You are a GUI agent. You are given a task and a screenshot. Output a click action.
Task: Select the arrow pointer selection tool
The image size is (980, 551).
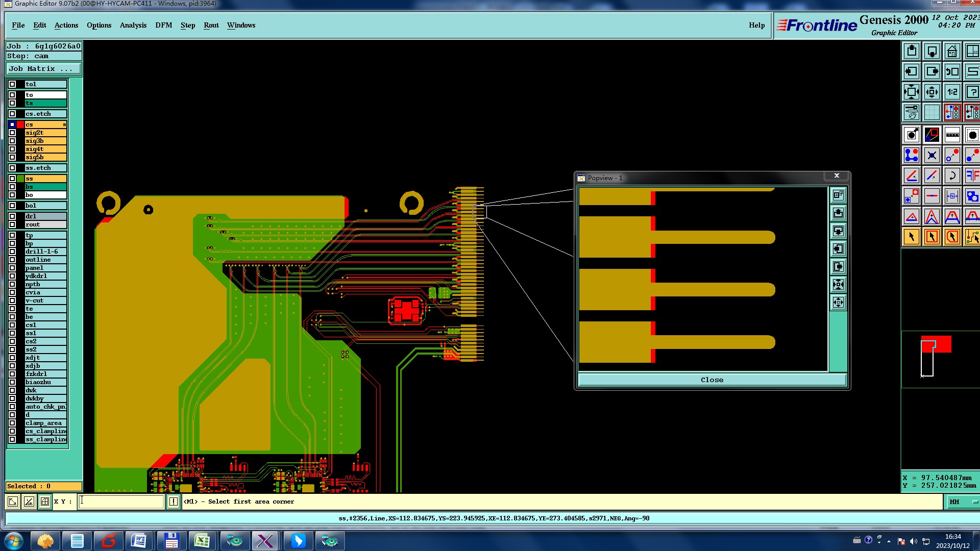click(x=912, y=237)
